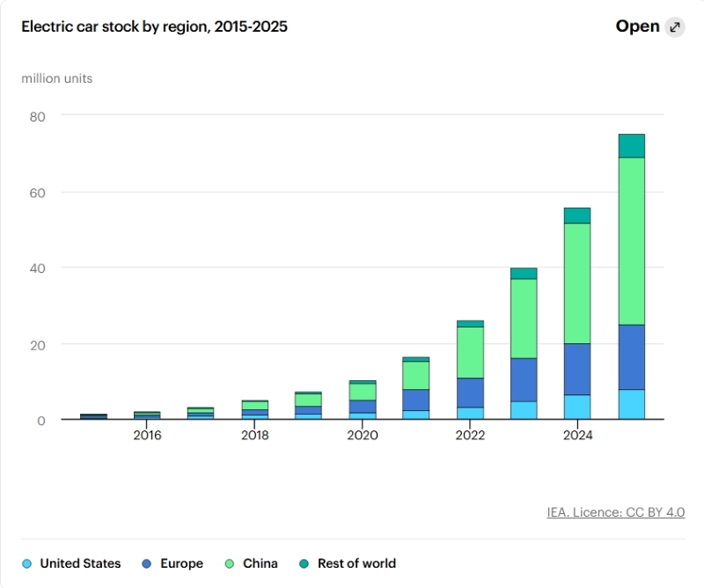The image size is (704, 588).
Task: Select the Rest of world segment of 2024 bar
Action: pos(577,216)
